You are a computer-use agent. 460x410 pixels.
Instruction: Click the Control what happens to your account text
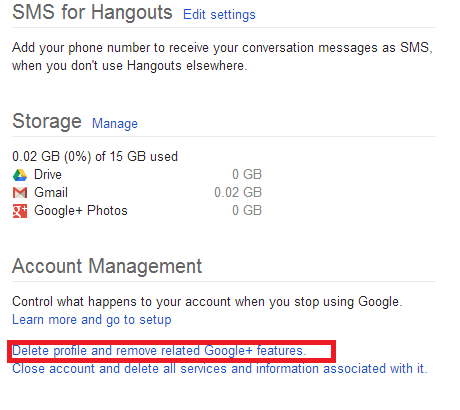[x=207, y=302]
